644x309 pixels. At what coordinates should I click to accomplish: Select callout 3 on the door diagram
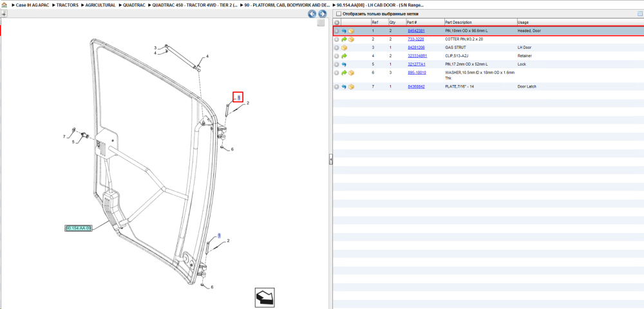[155, 48]
